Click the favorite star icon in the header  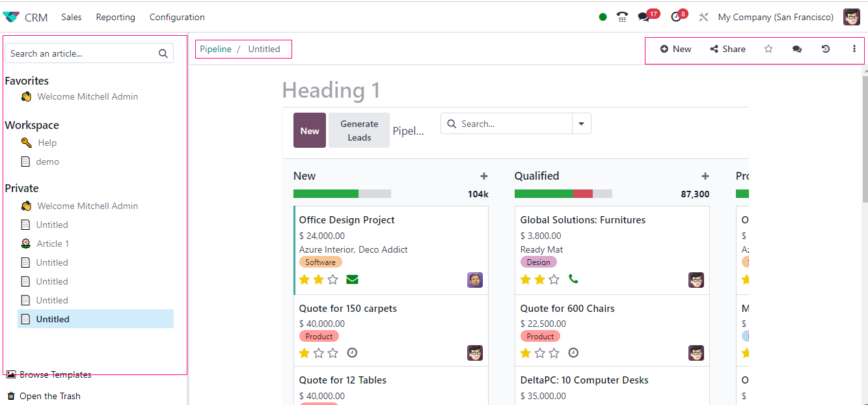768,49
